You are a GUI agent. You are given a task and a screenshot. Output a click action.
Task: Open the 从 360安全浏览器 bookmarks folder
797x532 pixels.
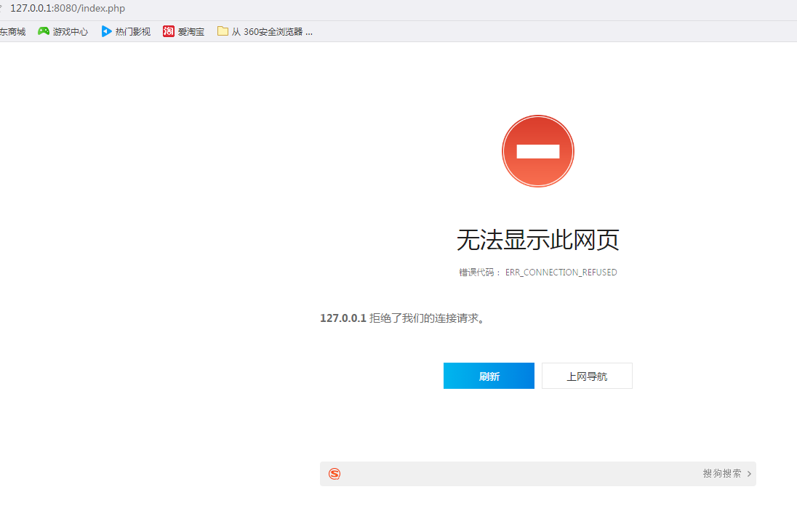click(x=265, y=31)
